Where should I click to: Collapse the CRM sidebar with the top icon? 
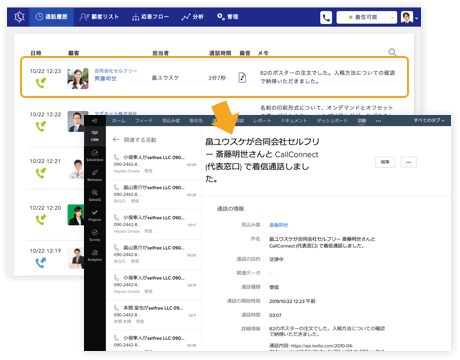pyautogui.click(x=95, y=121)
